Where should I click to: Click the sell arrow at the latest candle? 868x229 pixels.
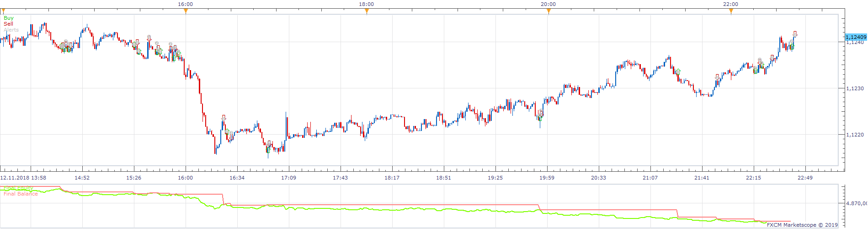pyautogui.click(x=795, y=34)
